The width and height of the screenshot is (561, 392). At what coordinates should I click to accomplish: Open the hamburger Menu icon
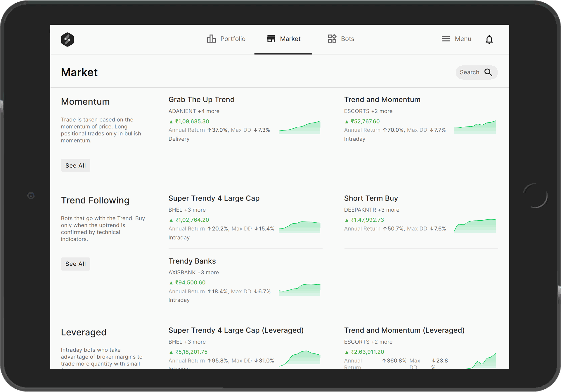(446, 39)
